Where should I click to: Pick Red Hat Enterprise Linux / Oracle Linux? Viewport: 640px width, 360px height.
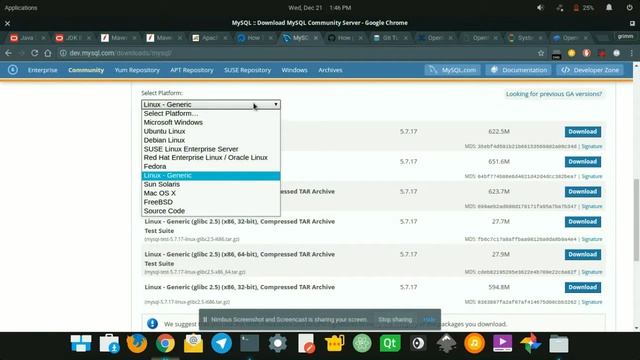[211, 158]
